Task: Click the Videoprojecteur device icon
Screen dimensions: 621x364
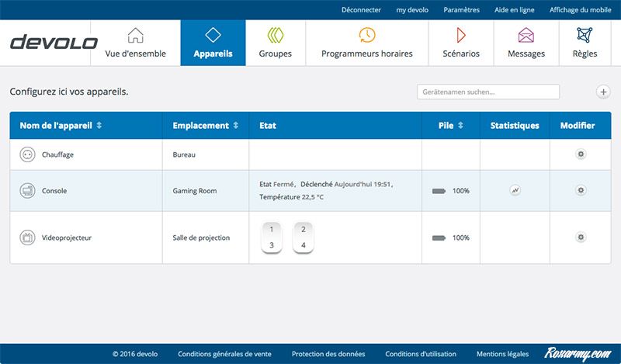Action: (27, 237)
